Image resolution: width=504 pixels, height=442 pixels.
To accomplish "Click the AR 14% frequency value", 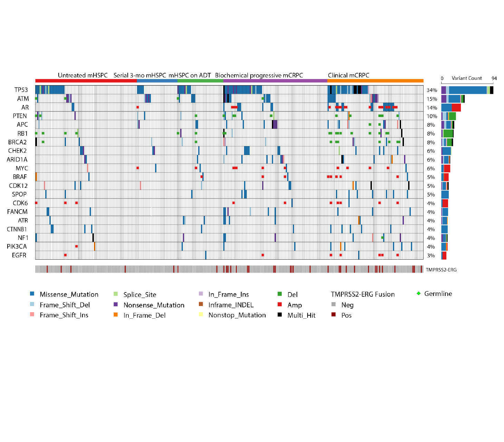I will pyautogui.click(x=432, y=108).
